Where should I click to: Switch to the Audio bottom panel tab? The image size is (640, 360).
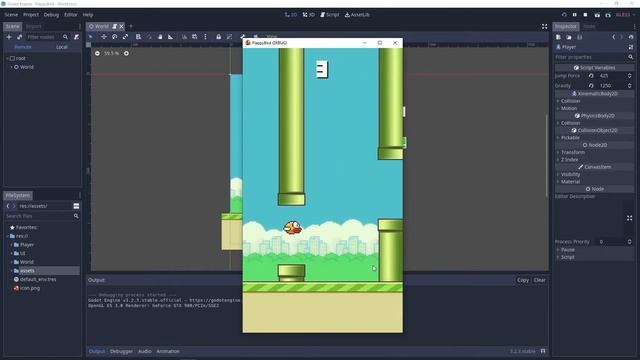(144, 351)
